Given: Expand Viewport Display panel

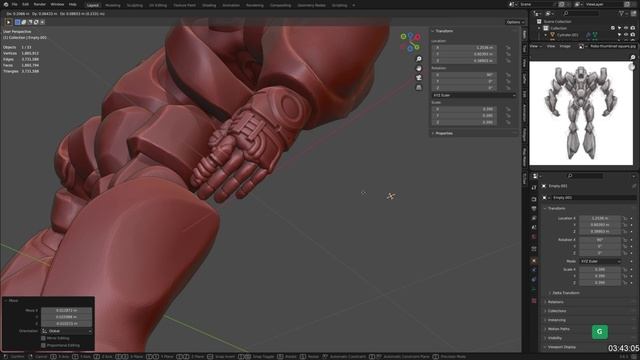Looking at the screenshot, I should (562, 347).
